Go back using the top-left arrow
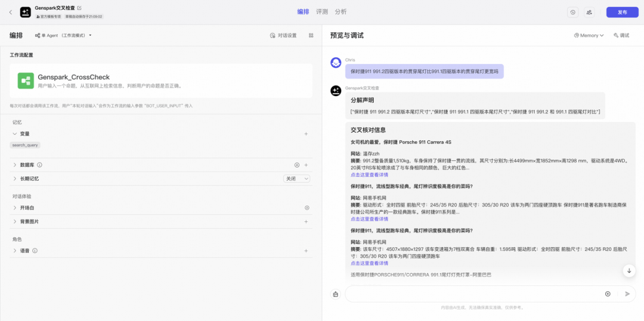 click(11, 13)
